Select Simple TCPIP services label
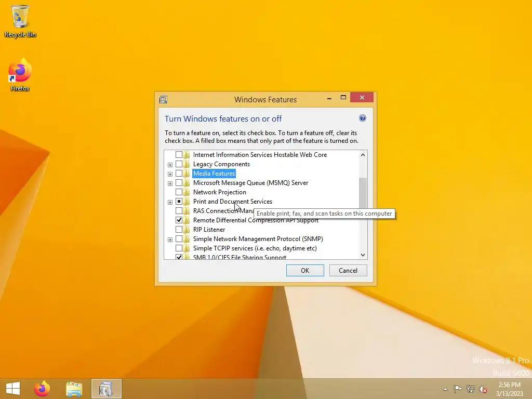The image size is (532, 399). 255,248
